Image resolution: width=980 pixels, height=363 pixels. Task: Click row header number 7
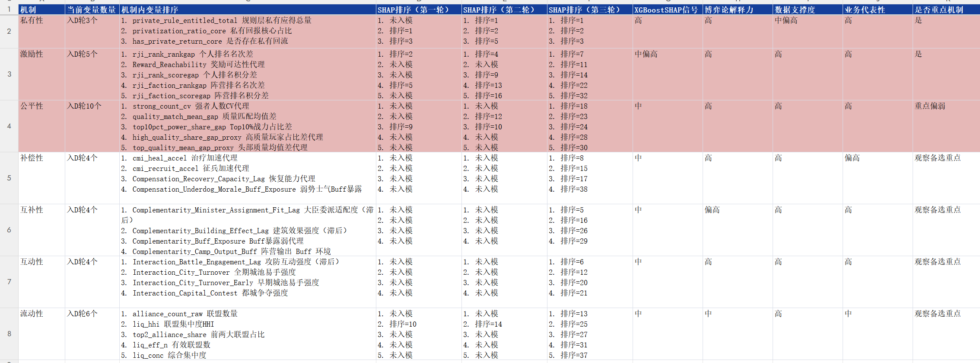9,282
